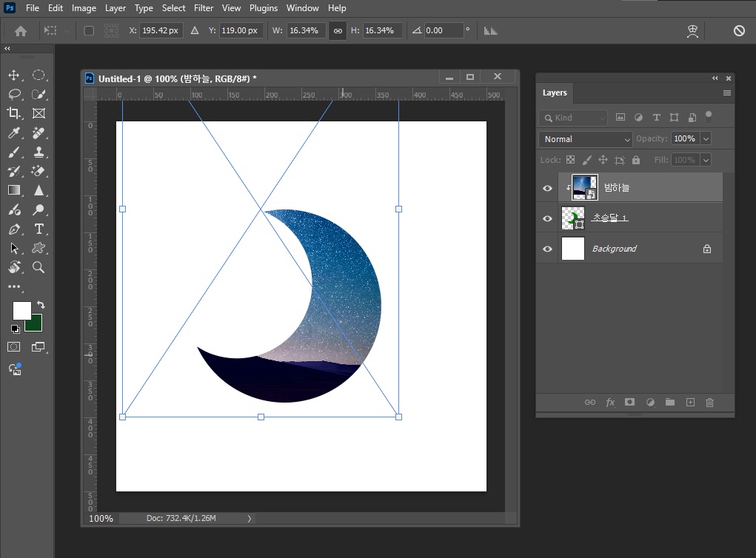This screenshot has width=756, height=558.
Task: Select the Path Selection tool
Action: click(x=14, y=248)
